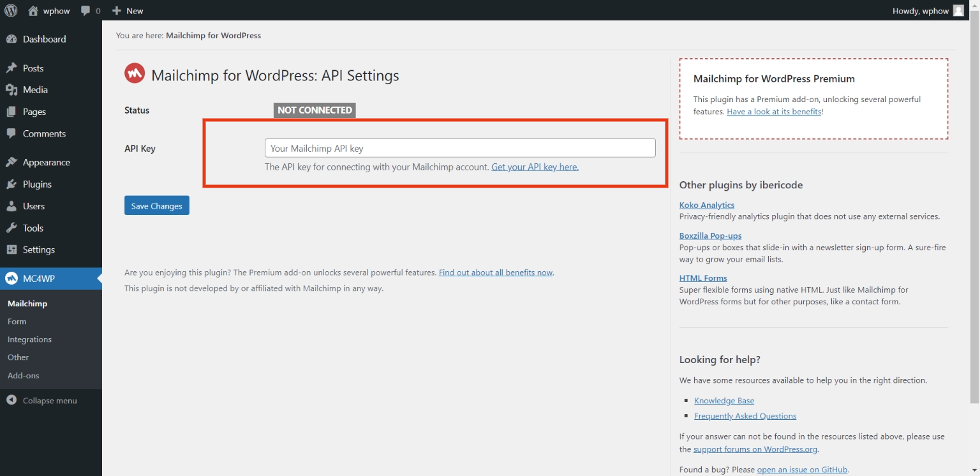
Task: Click the Media icon in sidebar
Action: click(11, 90)
